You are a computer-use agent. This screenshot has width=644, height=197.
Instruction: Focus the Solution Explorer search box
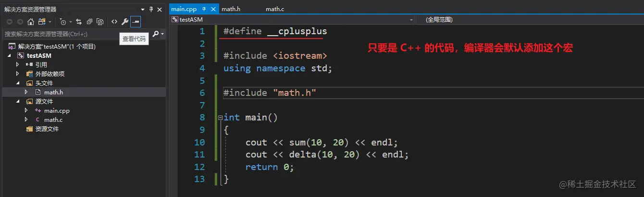pyautogui.click(x=76, y=34)
